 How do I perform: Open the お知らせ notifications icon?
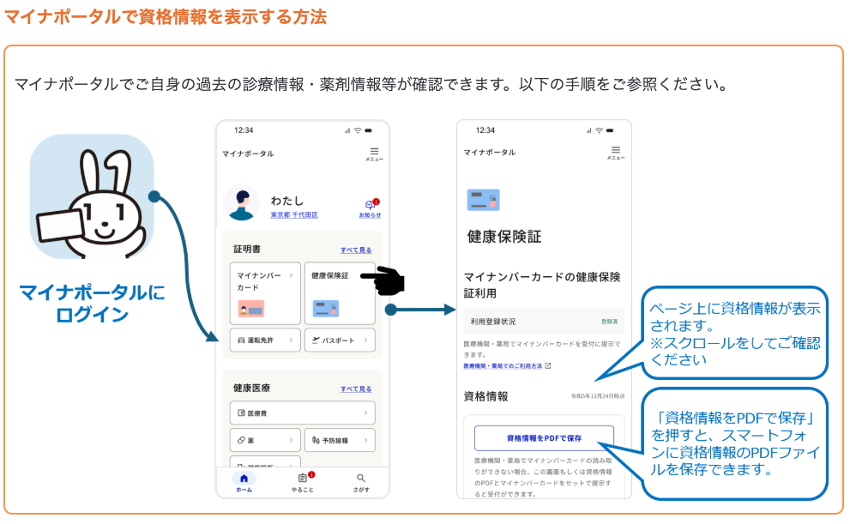coord(370,208)
